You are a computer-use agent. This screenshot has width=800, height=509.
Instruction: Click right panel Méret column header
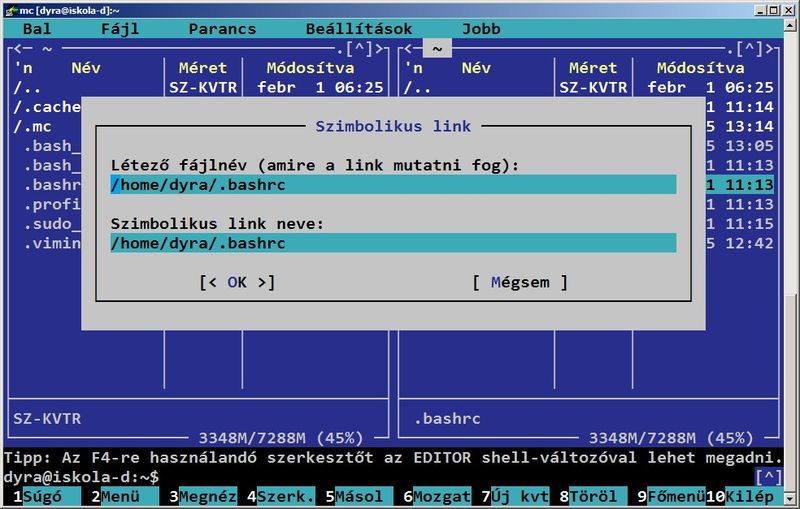(593, 68)
